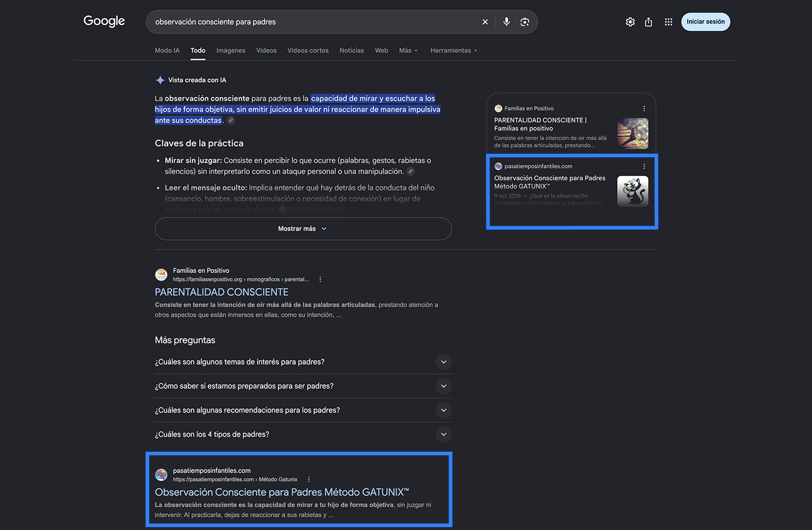Click the AI overview sparkle icon
Image resolution: width=812 pixels, height=530 pixels.
click(x=160, y=80)
